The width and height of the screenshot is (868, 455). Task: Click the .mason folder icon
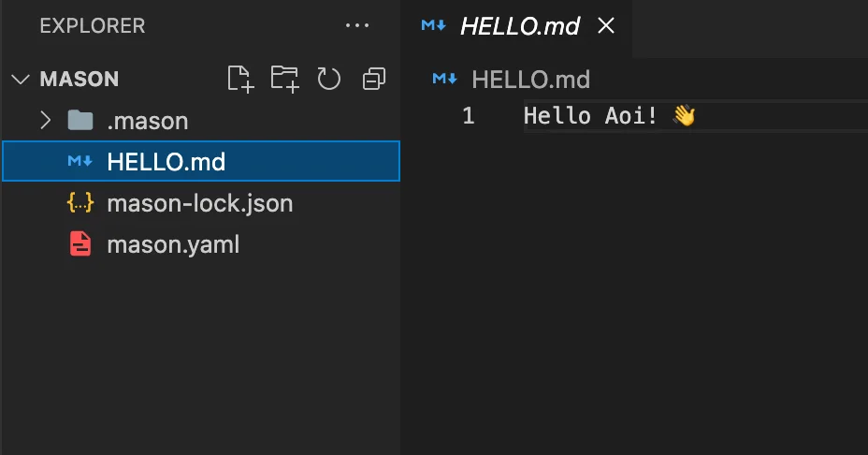80,121
